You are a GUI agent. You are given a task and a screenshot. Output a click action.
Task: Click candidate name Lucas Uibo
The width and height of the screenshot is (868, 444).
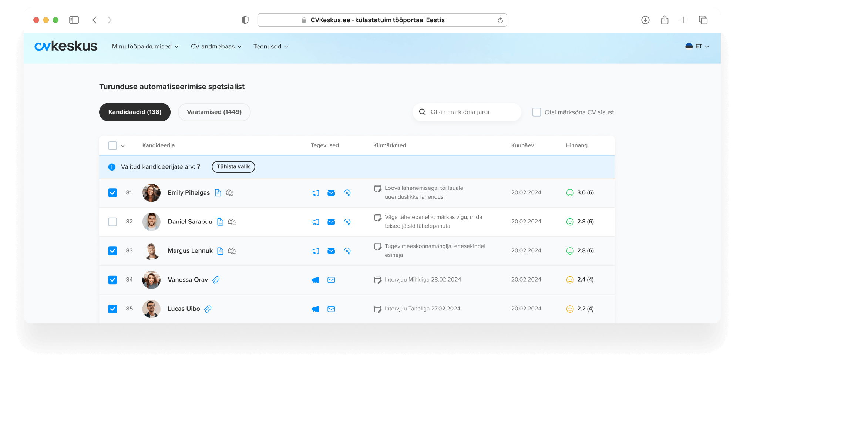click(x=184, y=309)
